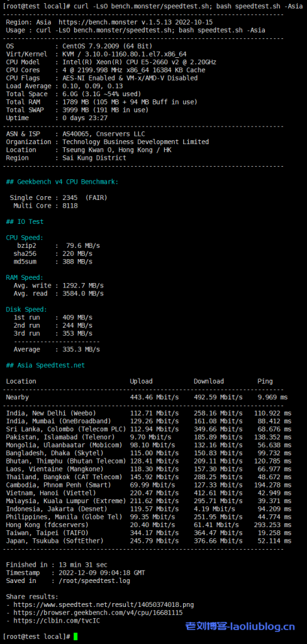Click Thailand, Bangkok (CAT Telecom) row label
The image size is (307, 644).
pos(64,477)
